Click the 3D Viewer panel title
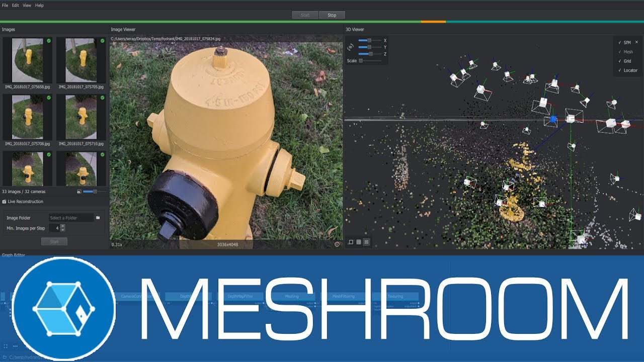The image size is (644, 362). pos(355,30)
